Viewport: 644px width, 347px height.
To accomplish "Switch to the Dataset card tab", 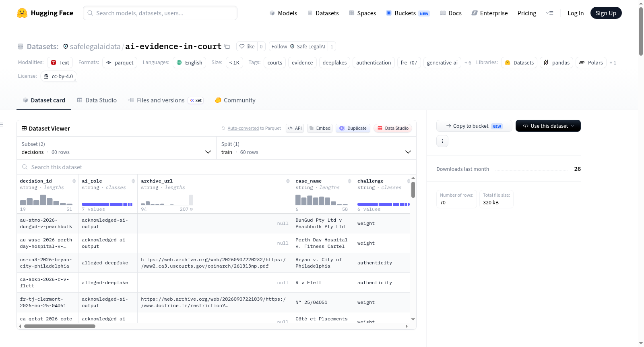I will pyautogui.click(x=44, y=100).
